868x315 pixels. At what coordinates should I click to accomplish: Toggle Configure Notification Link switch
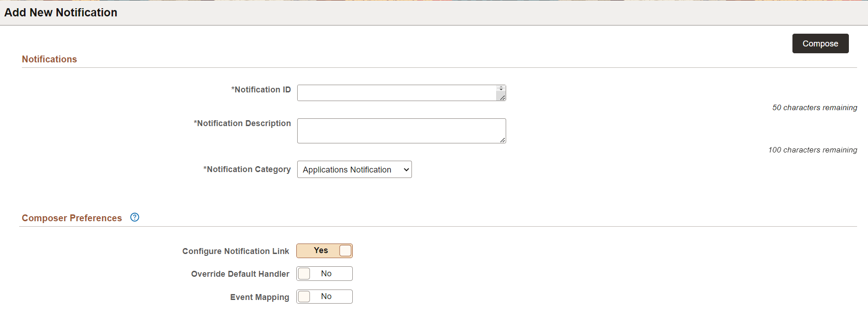tap(325, 251)
